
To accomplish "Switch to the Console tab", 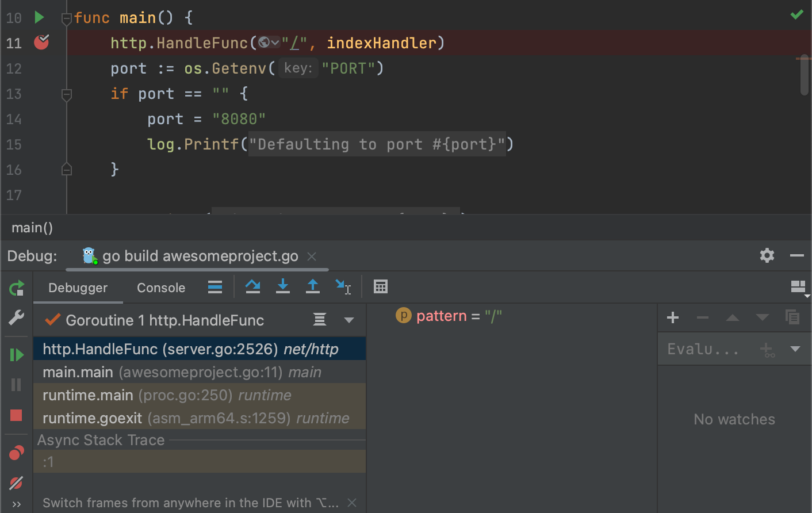I will point(160,288).
